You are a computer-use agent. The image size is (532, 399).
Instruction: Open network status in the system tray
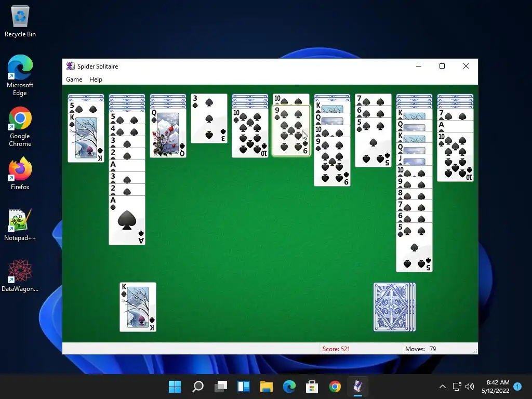[457, 387]
